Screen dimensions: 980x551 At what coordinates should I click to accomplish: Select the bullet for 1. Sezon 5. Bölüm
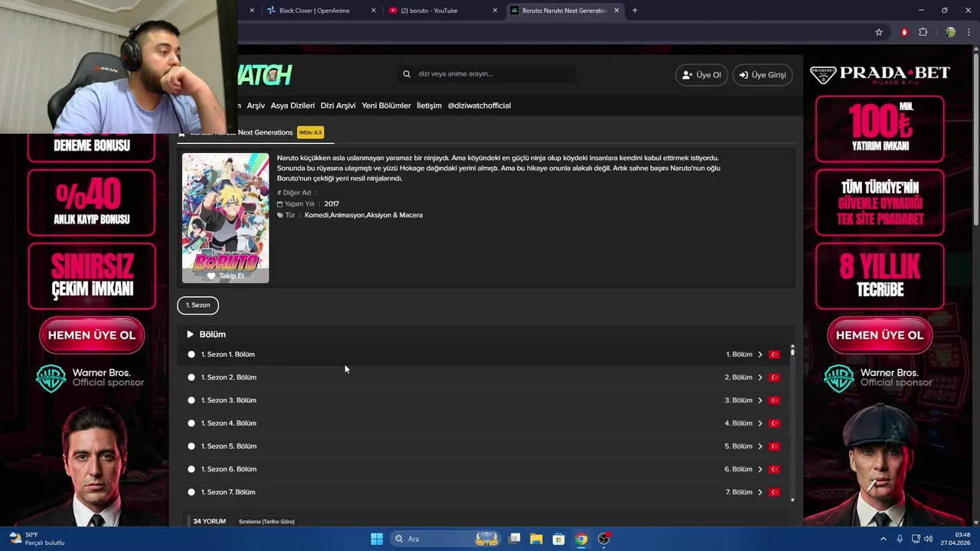pos(191,446)
